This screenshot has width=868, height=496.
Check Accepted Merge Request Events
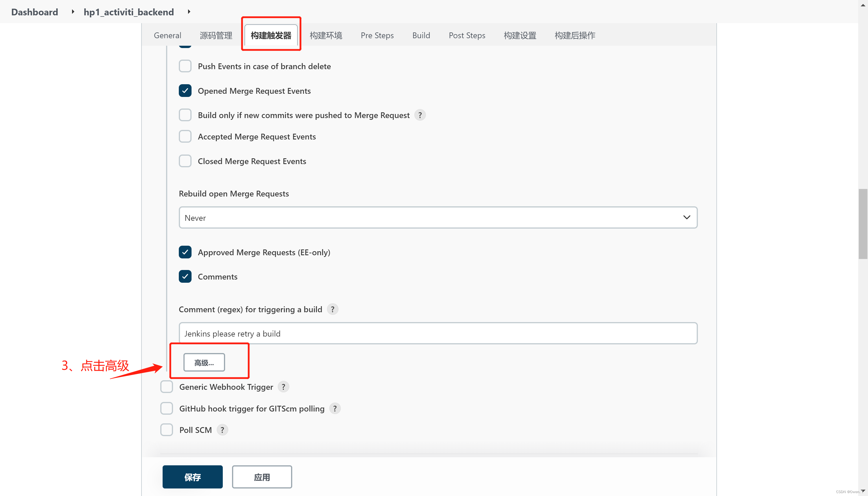185,137
